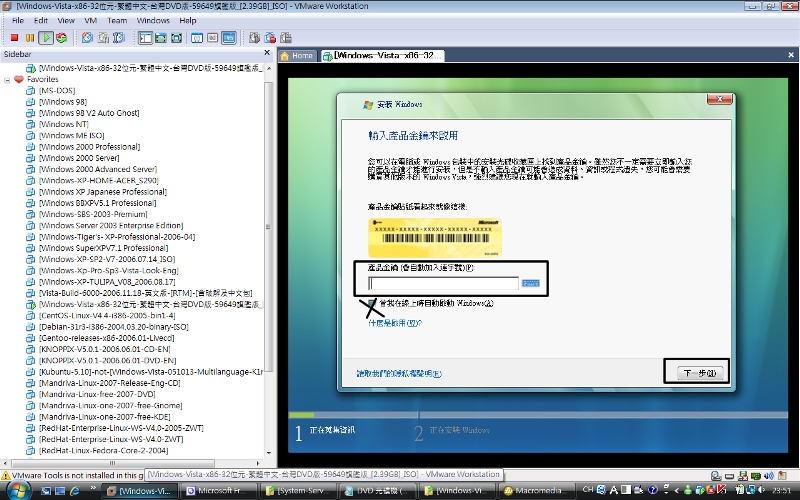The width and height of the screenshot is (800, 500).
Task: Open the Windows menu
Action: pyautogui.click(x=153, y=20)
